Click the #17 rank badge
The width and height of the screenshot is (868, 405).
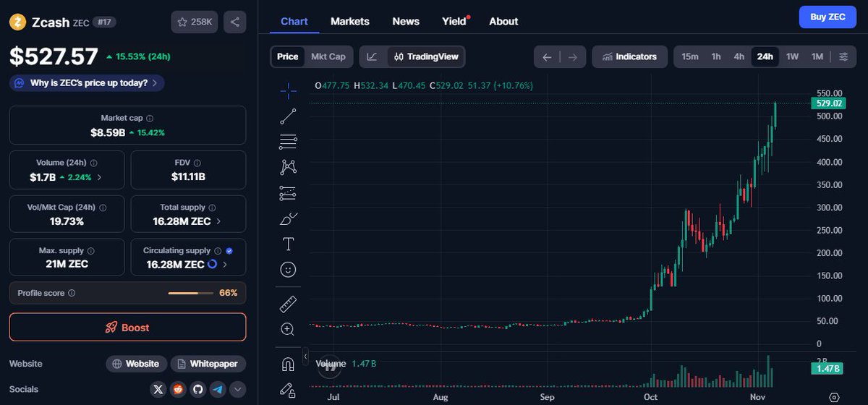pos(105,22)
